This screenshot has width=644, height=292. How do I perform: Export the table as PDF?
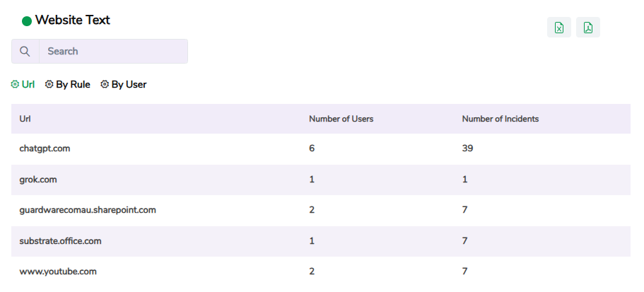(587, 28)
